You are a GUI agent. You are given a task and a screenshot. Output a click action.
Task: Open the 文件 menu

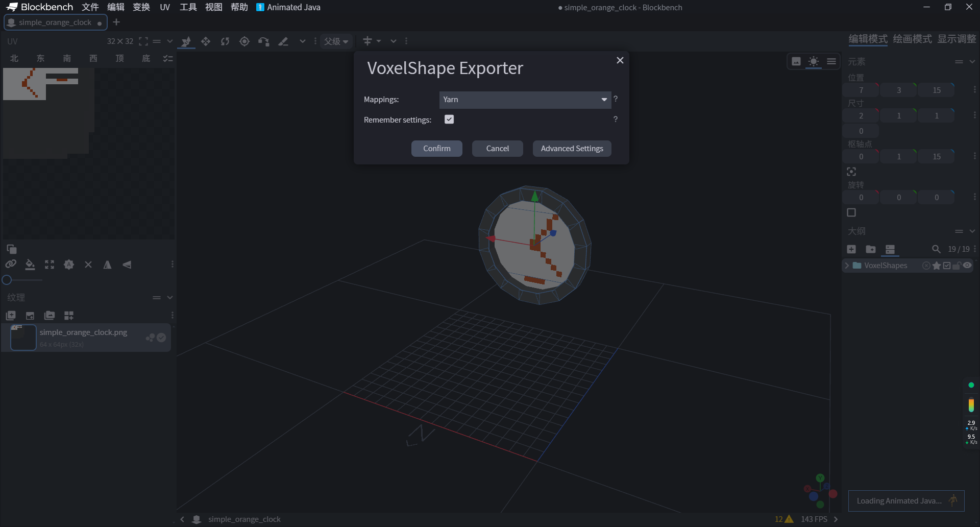tap(90, 7)
